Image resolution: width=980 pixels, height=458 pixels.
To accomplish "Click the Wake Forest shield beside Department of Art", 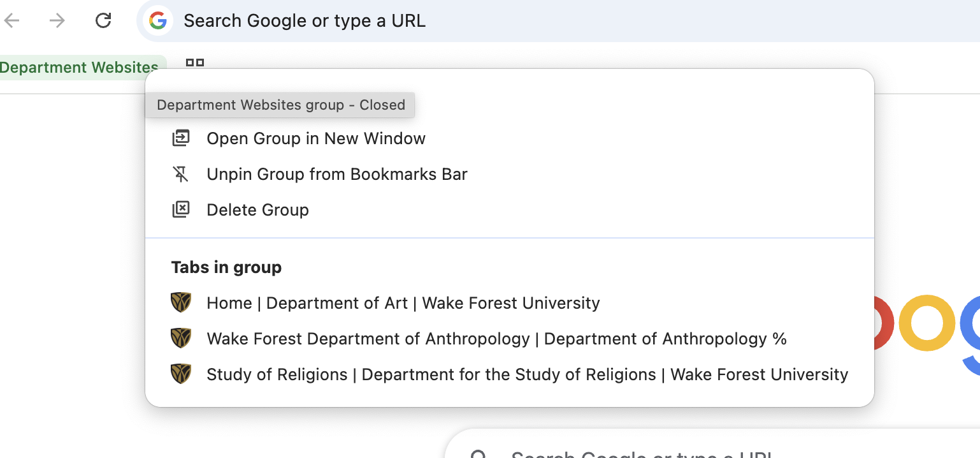I will [x=181, y=302].
